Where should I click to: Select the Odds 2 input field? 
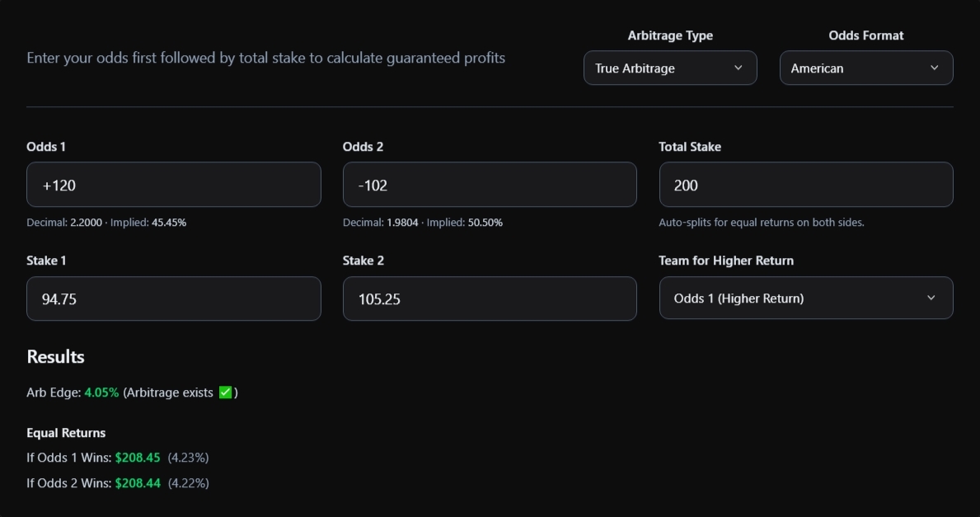[x=490, y=184]
